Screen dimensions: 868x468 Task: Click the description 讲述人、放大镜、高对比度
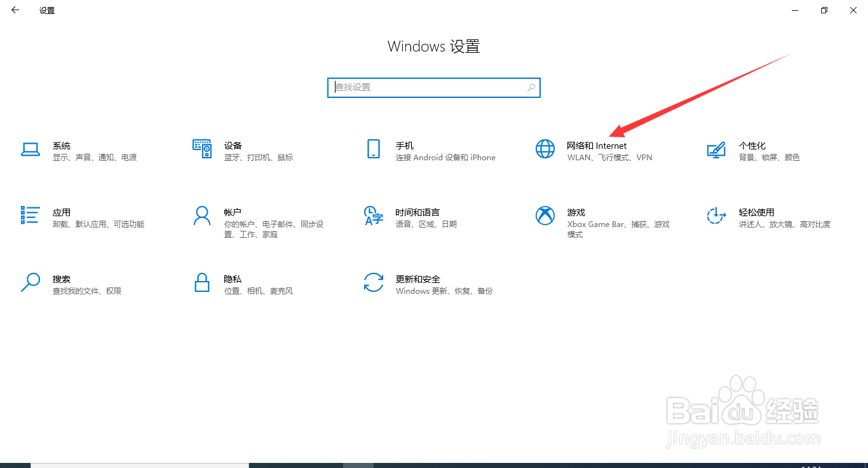tap(785, 224)
